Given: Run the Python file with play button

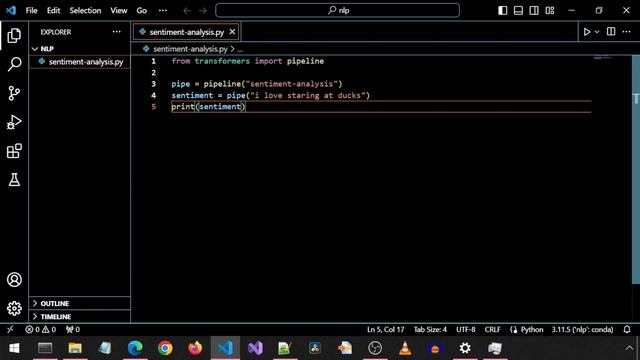Looking at the screenshot, I should [x=587, y=32].
